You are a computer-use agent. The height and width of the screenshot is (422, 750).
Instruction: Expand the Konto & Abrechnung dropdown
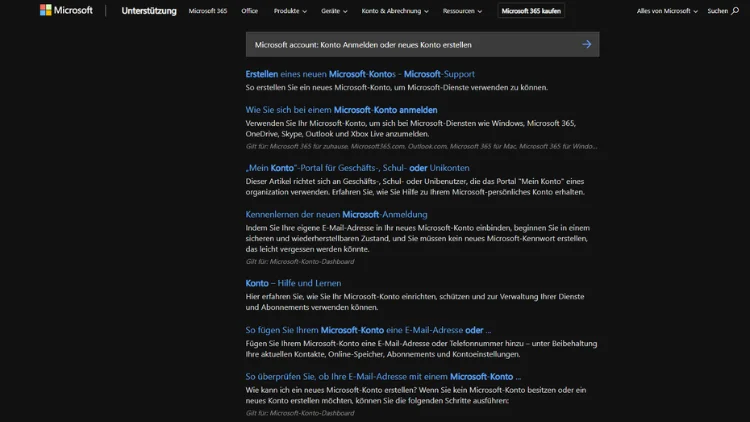click(395, 11)
